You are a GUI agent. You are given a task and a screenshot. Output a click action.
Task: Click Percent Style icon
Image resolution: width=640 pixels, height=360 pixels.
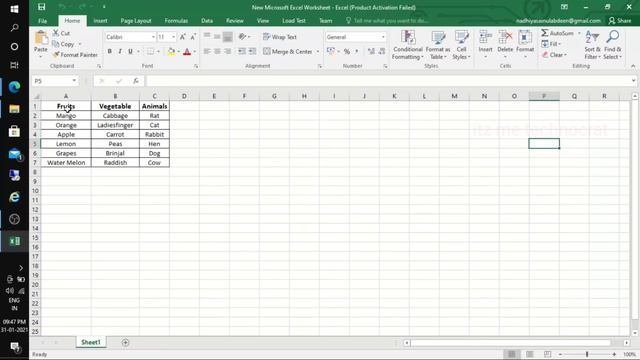point(347,51)
